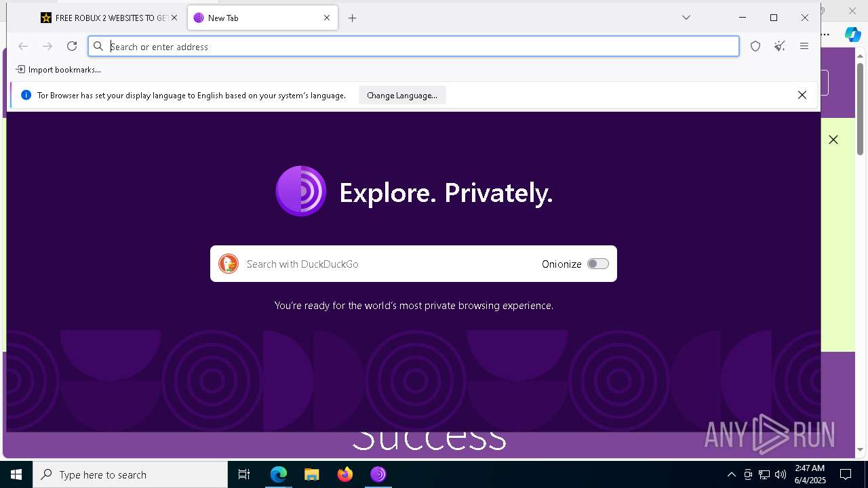The height and width of the screenshot is (488, 868).
Task: Click the background Edge window scrollbar
Action: tap(861, 108)
